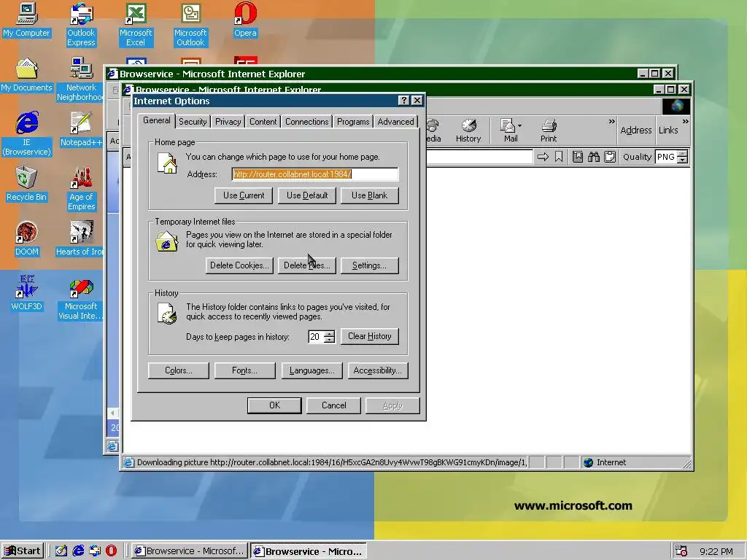Select Notepad++ desktop shortcut
This screenshot has width=747, height=560.
(x=81, y=129)
